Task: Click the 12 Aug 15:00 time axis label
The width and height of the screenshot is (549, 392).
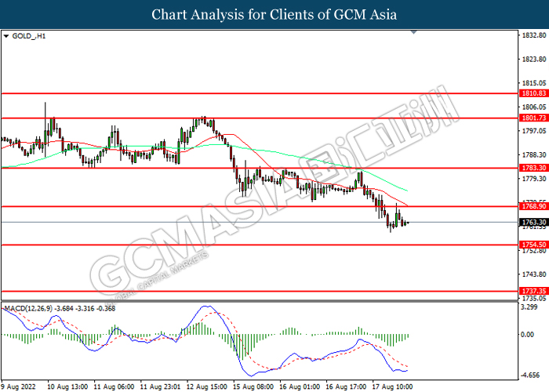Action: click(206, 387)
